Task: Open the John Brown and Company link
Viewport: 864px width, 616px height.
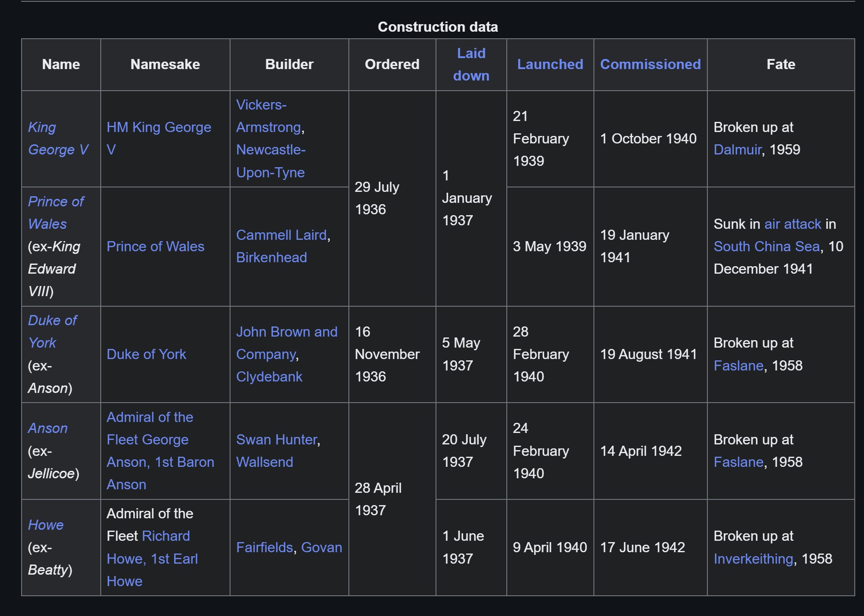Action: click(287, 343)
